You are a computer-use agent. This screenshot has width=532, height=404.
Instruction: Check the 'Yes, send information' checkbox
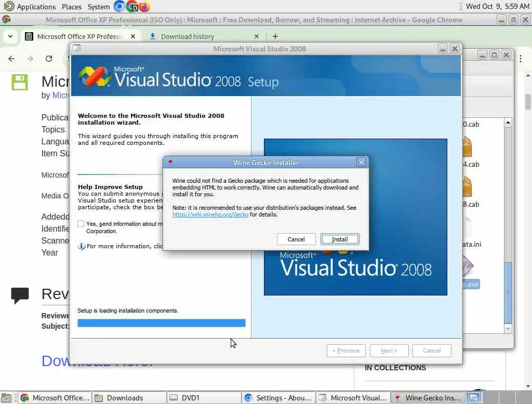pyautogui.click(x=81, y=223)
